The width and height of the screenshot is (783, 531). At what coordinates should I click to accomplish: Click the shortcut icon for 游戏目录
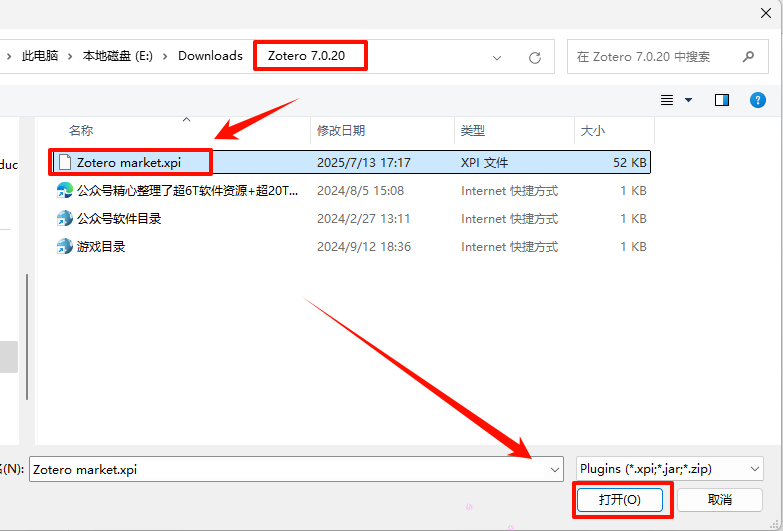tap(64, 246)
